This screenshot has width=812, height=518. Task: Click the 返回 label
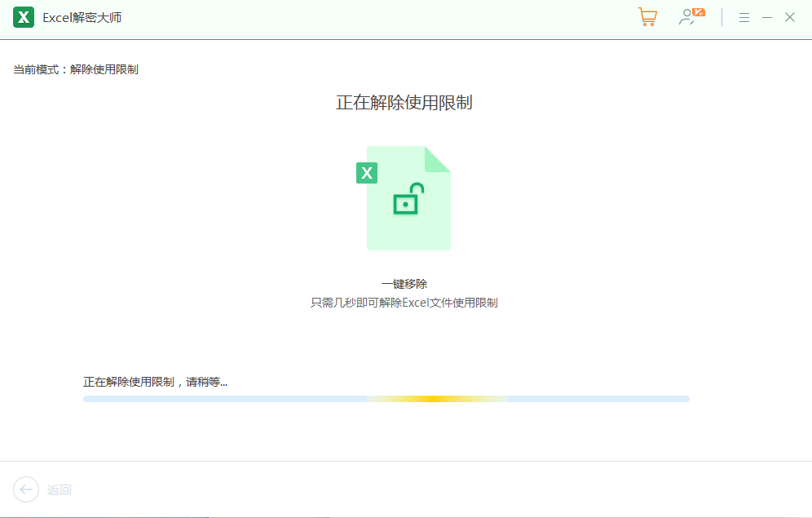click(x=59, y=490)
